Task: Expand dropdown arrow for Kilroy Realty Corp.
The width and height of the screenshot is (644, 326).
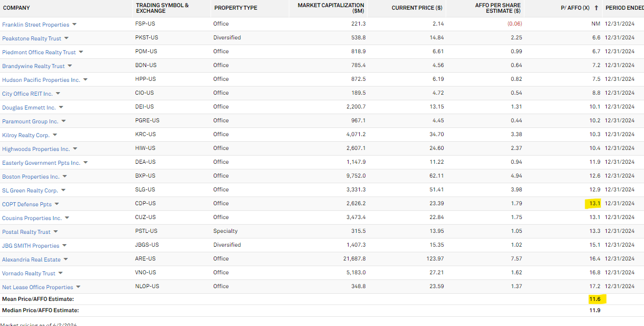Action: point(55,135)
